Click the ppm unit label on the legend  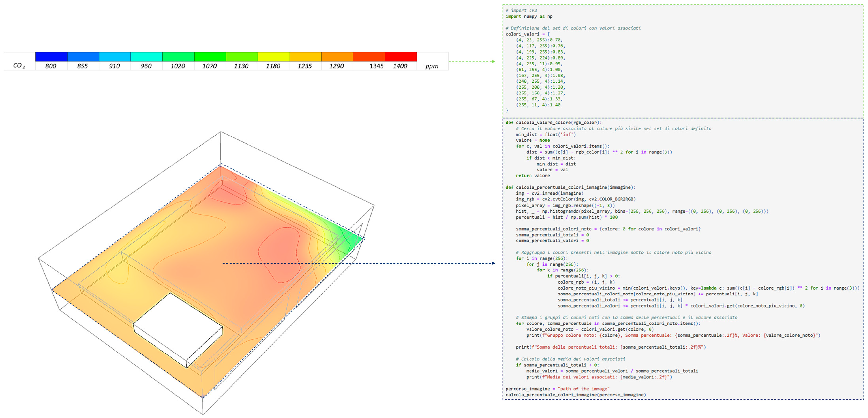coord(432,66)
